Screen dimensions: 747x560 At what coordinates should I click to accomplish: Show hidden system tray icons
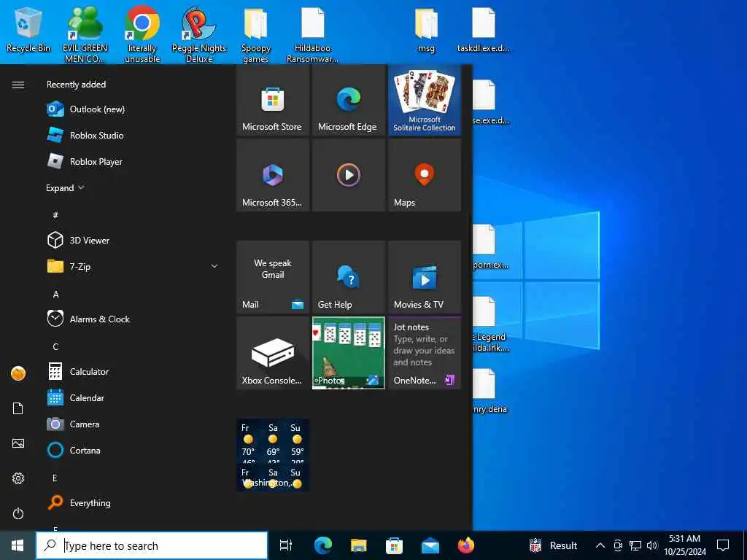pos(600,545)
